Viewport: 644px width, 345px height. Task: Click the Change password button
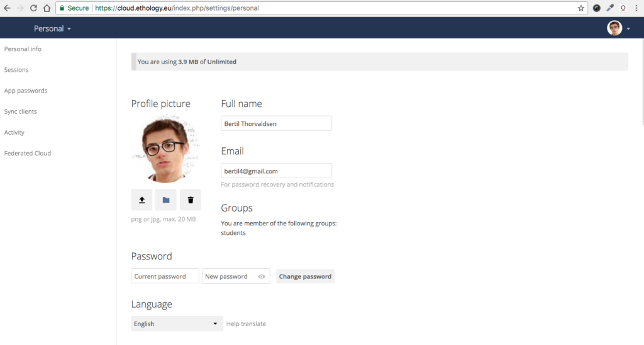tap(305, 276)
